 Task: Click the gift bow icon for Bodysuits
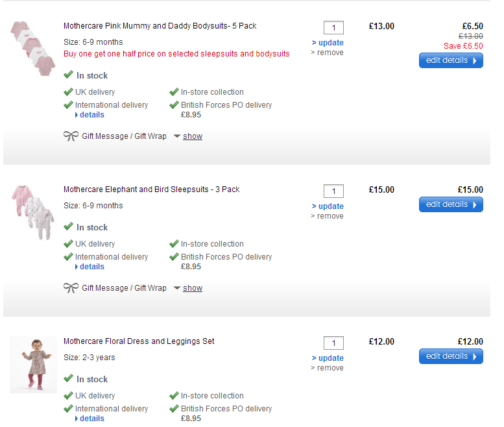(x=71, y=136)
